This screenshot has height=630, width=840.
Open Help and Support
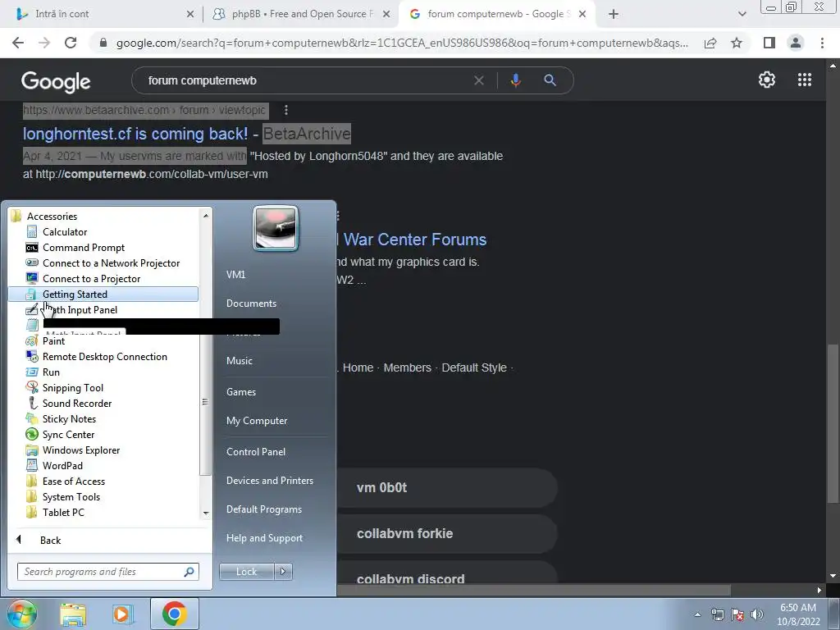coord(264,538)
